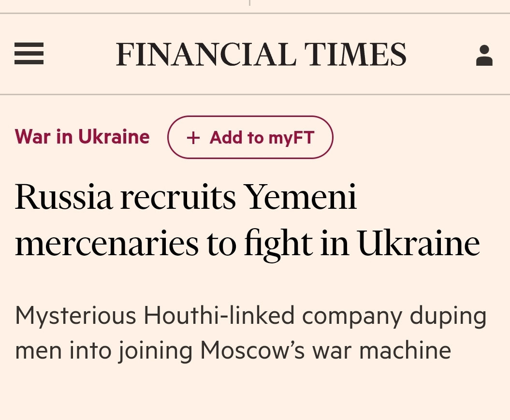Open the hamburger navigation menu
This screenshot has width=510, height=420.
pos(29,54)
